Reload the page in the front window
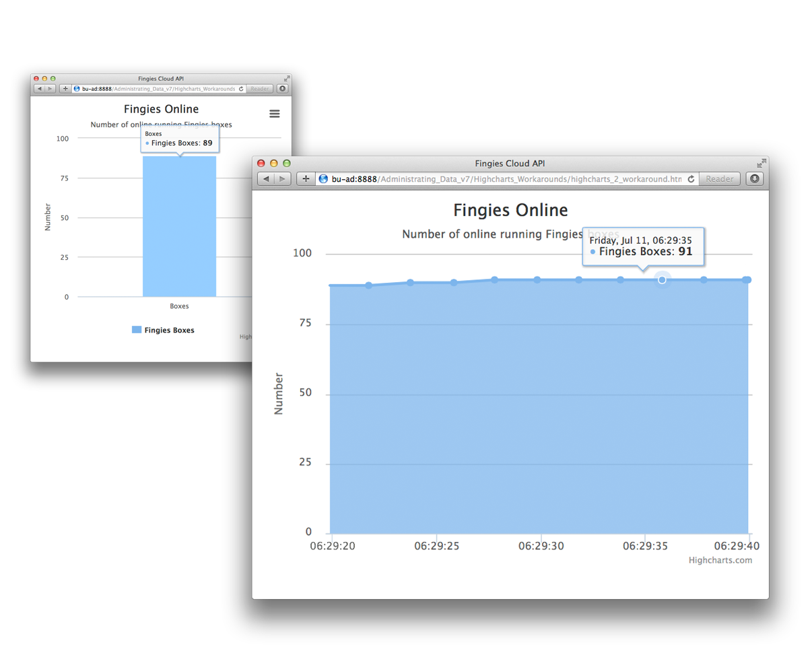Viewport: 812px width, 645px height. click(691, 179)
